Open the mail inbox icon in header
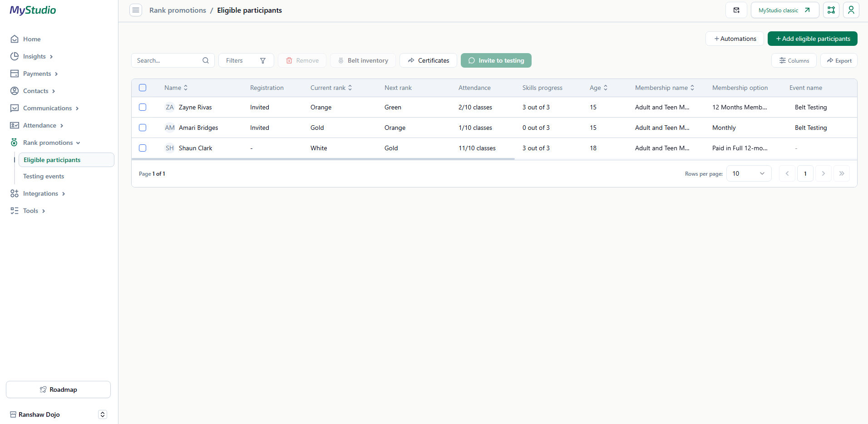868x424 pixels. pos(736,10)
